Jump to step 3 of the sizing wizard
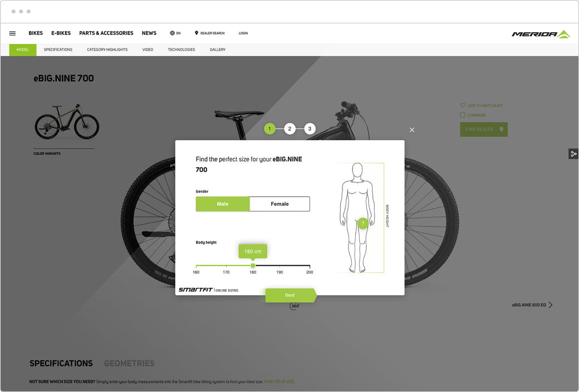 coord(310,128)
